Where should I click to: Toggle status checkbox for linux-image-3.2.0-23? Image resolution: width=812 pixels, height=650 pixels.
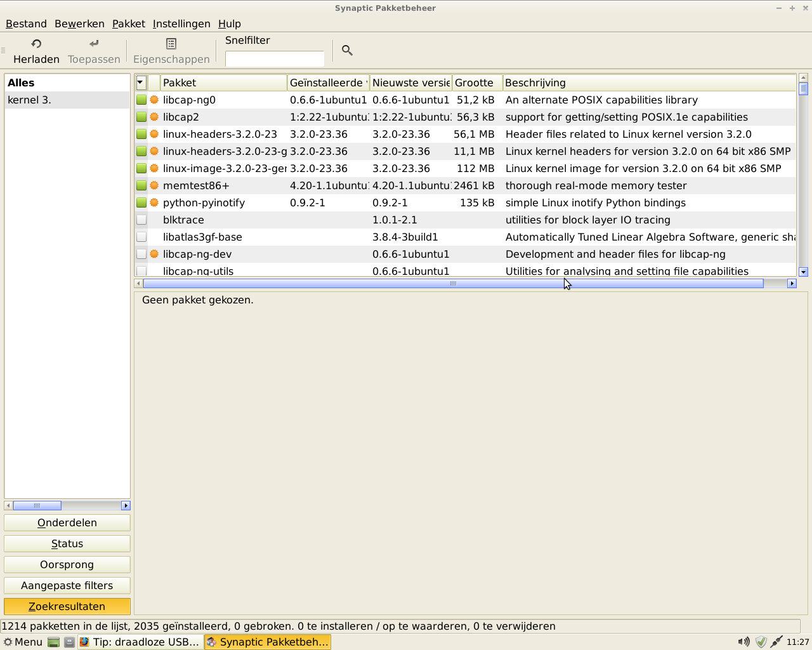coord(141,168)
